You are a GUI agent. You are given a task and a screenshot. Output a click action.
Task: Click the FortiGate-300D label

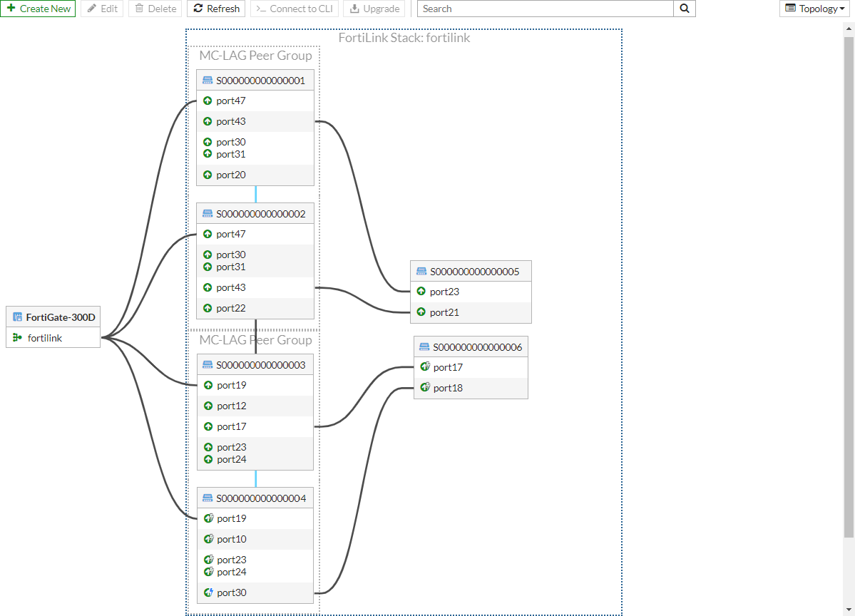[61, 317]
